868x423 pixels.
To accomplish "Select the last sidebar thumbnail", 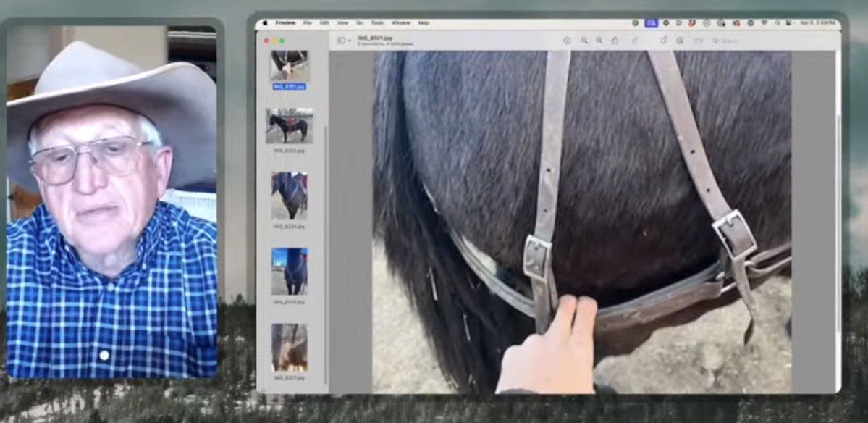I will (289, 347).
